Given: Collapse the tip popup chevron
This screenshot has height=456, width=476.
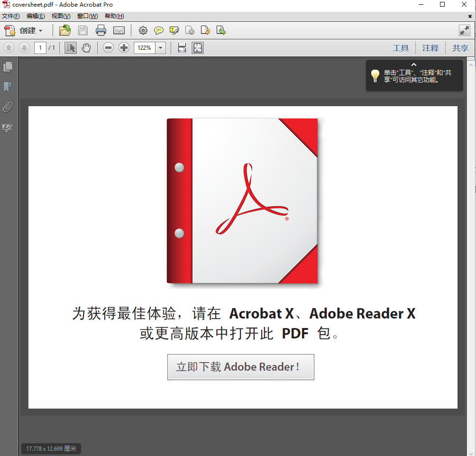Looking at the screenshot, I should tap(413, 64).
